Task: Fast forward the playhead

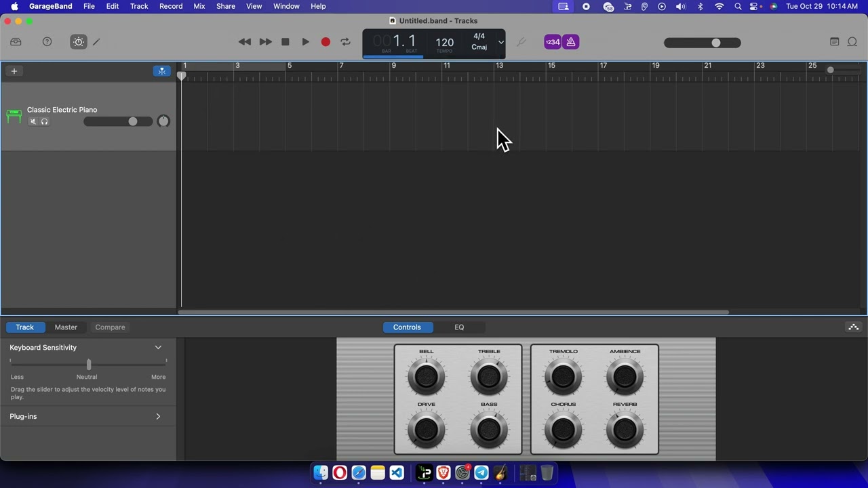Action: tap(265, 42)
